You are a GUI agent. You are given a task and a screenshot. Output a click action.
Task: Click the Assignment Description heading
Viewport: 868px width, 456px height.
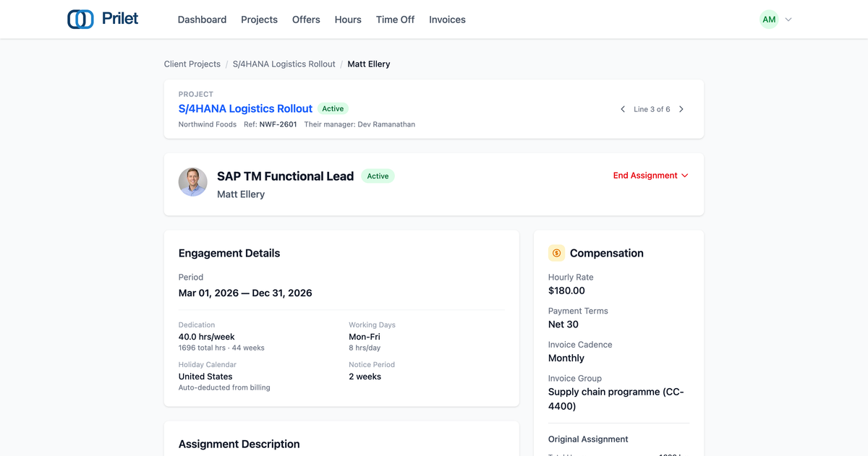pos(239,444)
